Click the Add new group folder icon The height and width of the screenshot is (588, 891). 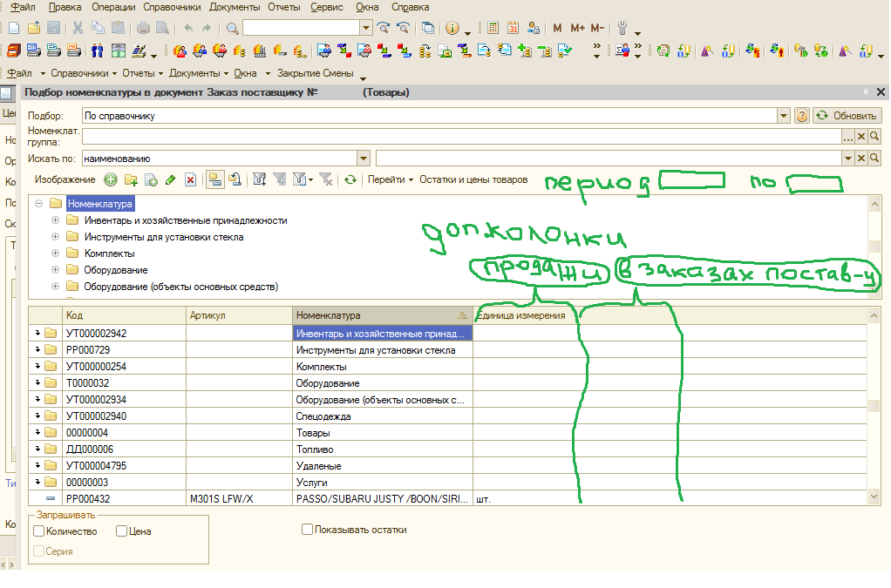pyautogui.click(x=131, y=179)
